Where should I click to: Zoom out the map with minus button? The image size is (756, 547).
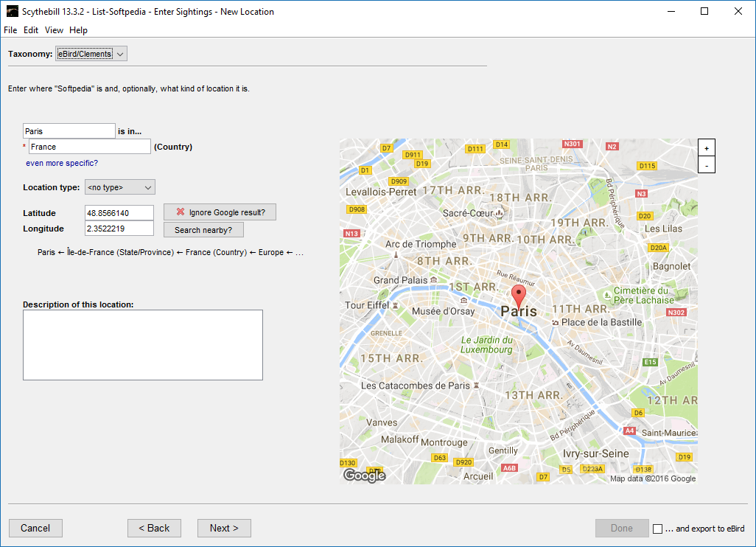click(707, 165)
